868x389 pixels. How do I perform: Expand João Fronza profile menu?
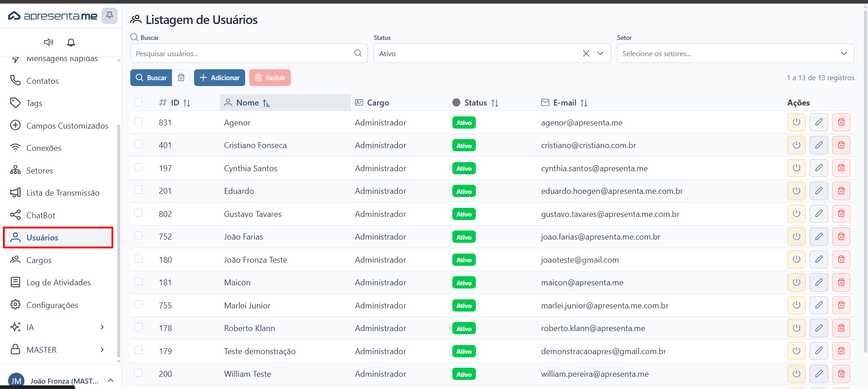[x=111, y=380]
